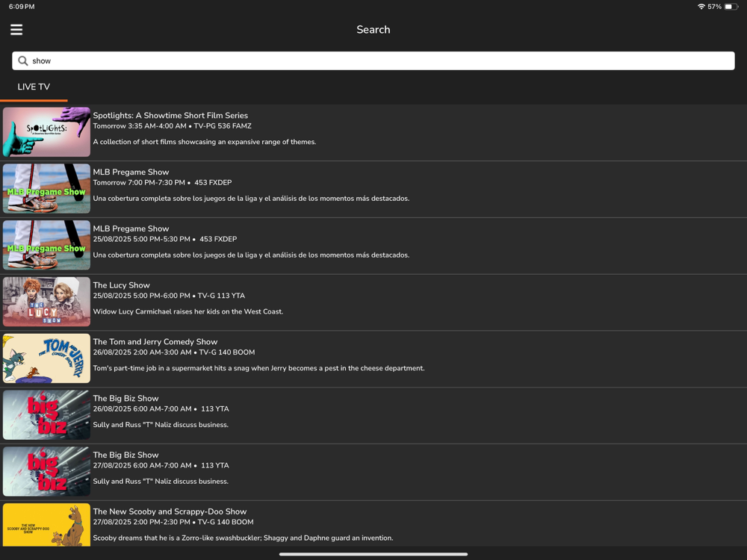Open New Scooby and Scrappy-Doo Show thumbnail
747x560 pixels.
pyautogui.click(x=46, y=525)
